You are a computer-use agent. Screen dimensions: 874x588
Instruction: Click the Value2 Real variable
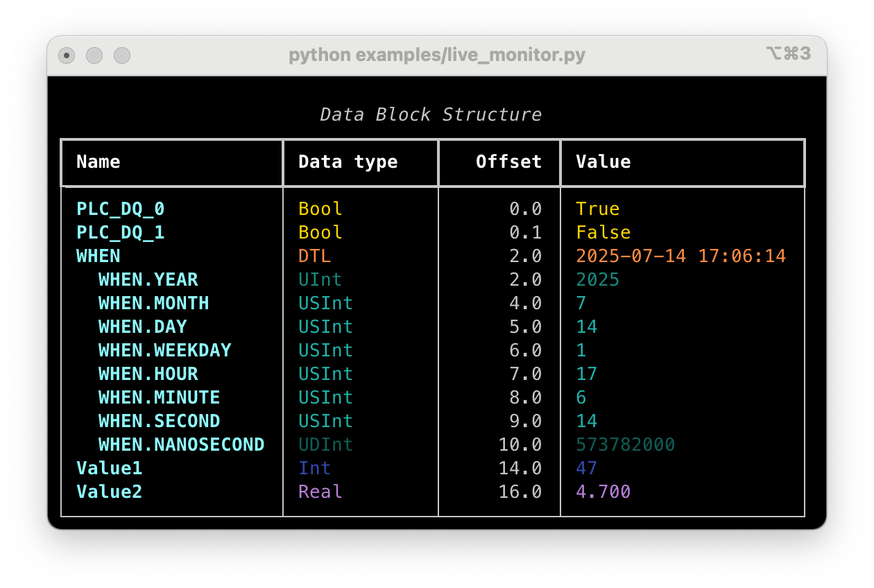pos(109,492)
